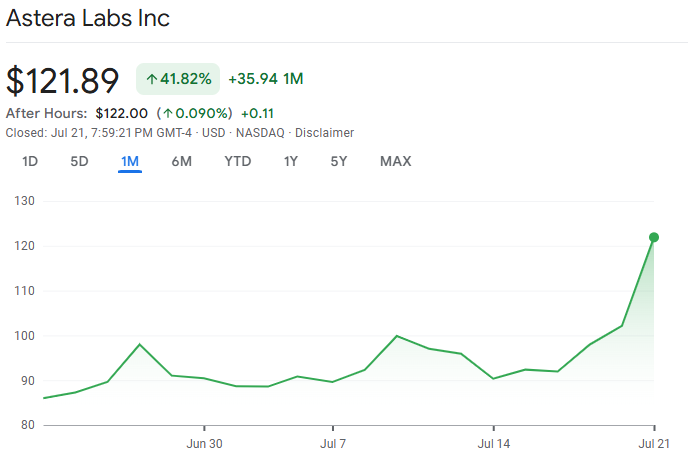
Task: Click the 100 y-axis label
Action: click(24, 336)
